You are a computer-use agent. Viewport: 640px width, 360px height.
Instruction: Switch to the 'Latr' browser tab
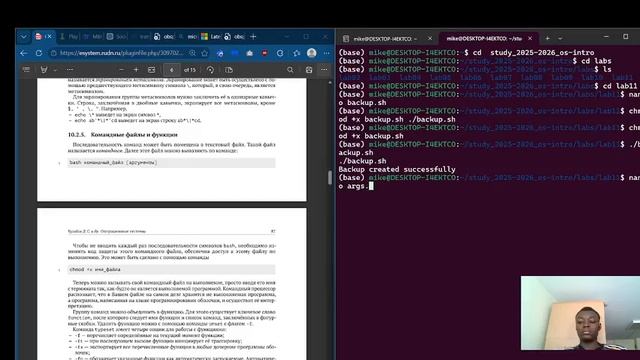tap(211, 37)
